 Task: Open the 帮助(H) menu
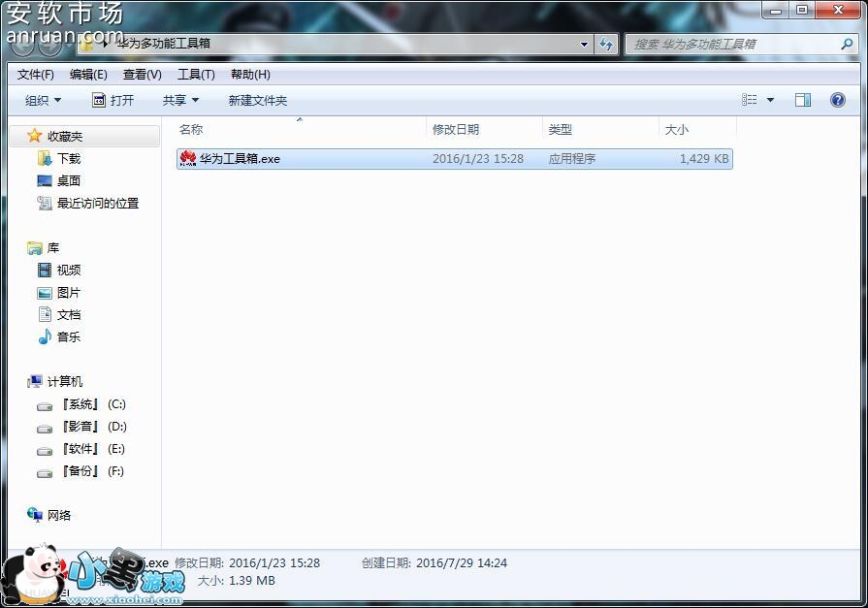coord(250,75)
